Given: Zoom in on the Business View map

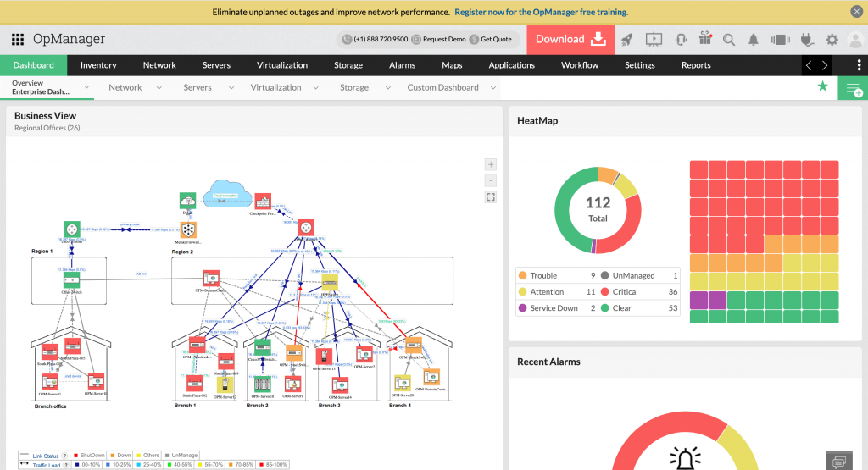Looking at the screenshot, I should tap(491, 164).
